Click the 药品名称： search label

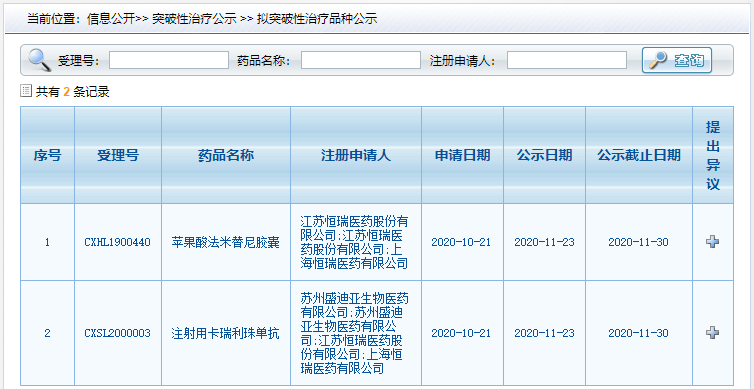click(x=264, y=61)
